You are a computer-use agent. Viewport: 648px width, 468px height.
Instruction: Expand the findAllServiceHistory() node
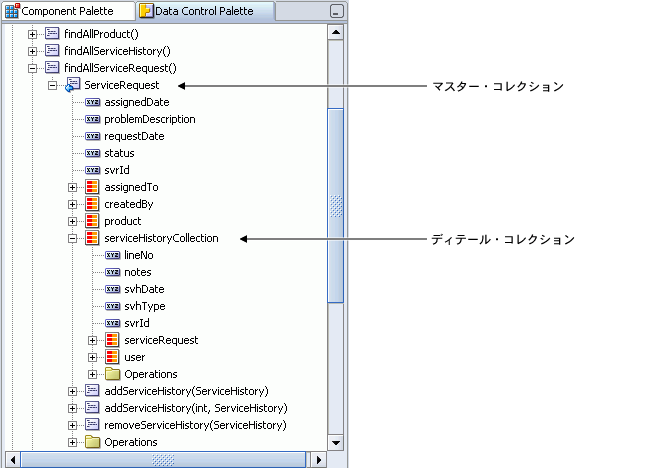point(32,51)
